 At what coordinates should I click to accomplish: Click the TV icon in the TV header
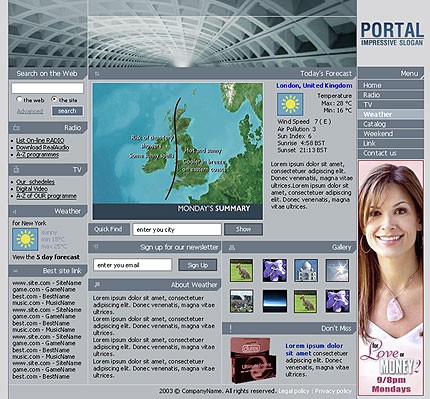click(x=16, y=170)
